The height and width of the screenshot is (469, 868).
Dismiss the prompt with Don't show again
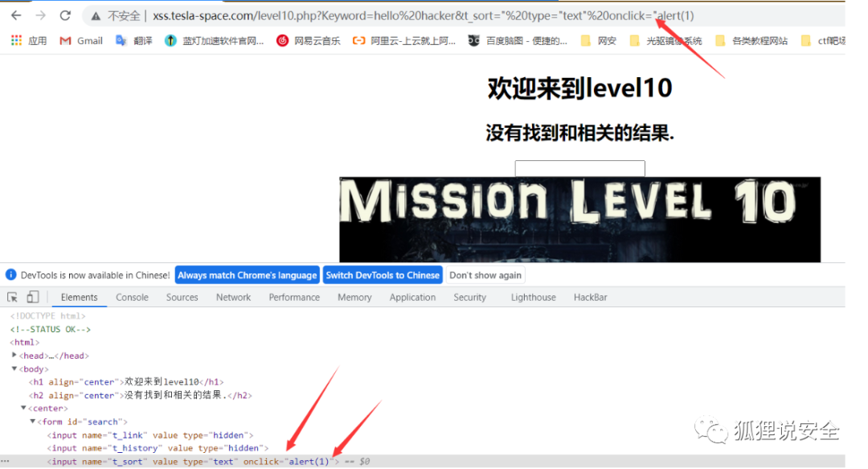click(485, 274)
